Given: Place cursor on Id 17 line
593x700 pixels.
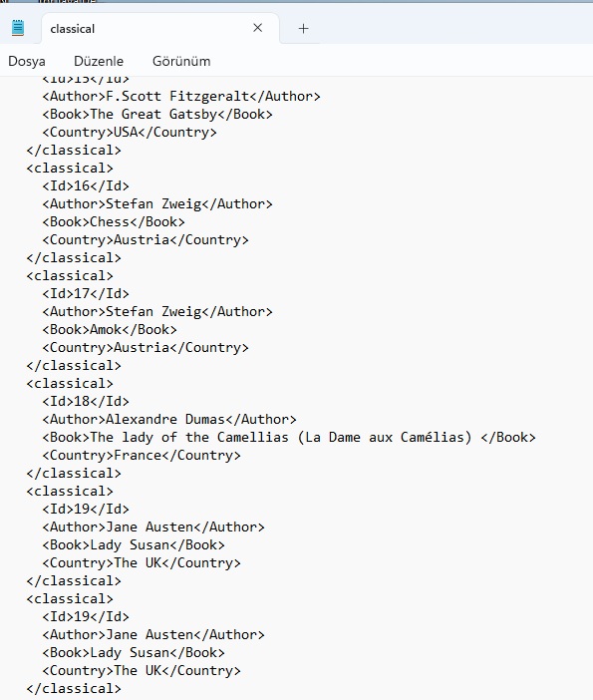Looking at the screenshot, I should tap(86, 294).
